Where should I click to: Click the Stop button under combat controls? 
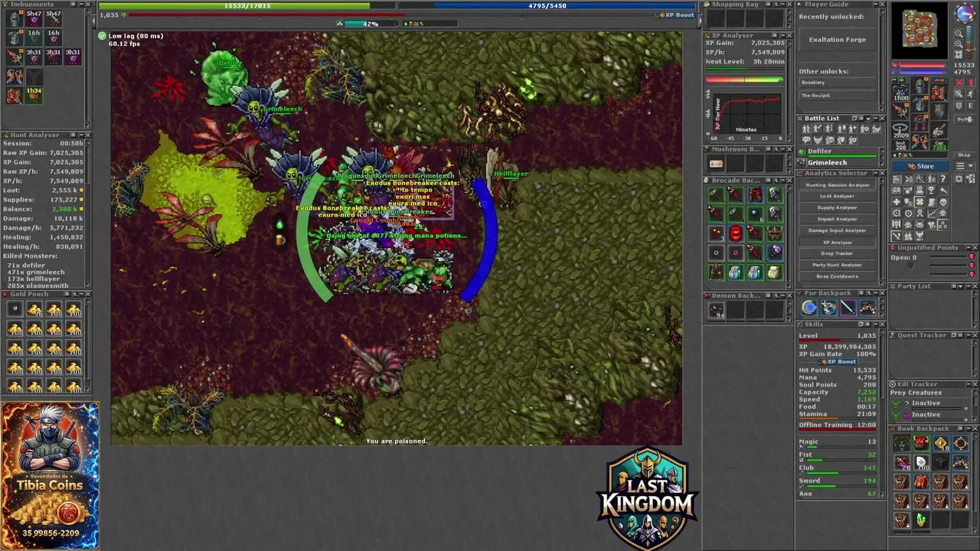(x=965, y=155)
